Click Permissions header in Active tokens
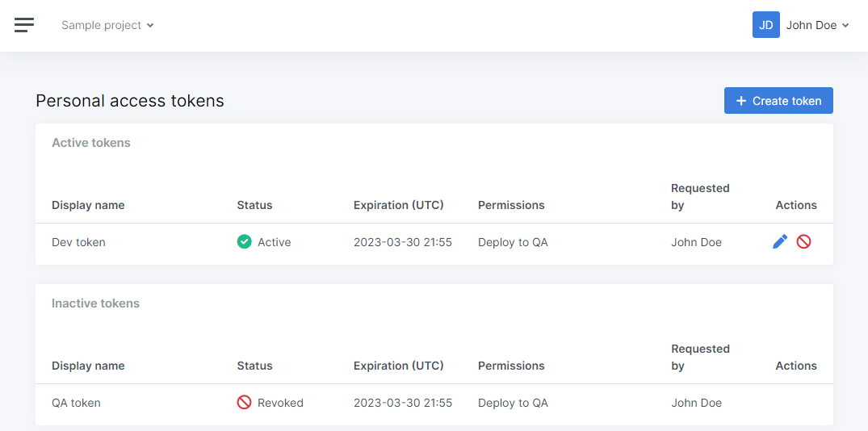Viewport: 868px width, 431px height. [x=511, y=205]
